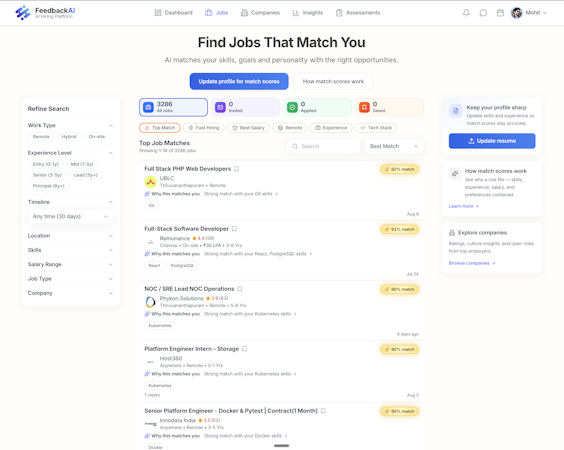
Task: Bookmark the Full Stack PHP Web Developers job
Action: [236, 169]
